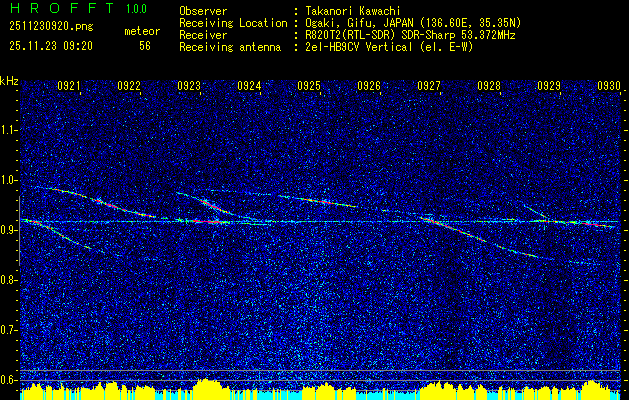Screen dimensions: 629x400
Task: Select the 1.0.0 version number
Action: [x=137, y=8]
